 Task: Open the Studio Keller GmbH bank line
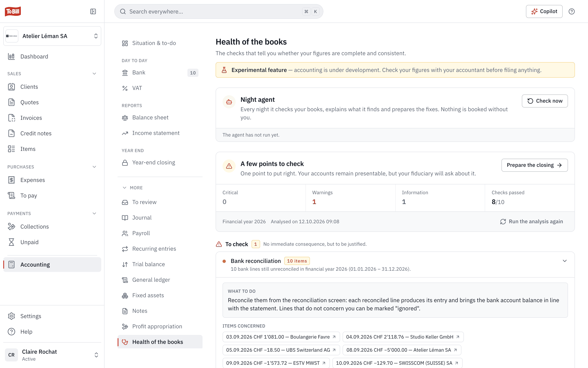(403, 337)
